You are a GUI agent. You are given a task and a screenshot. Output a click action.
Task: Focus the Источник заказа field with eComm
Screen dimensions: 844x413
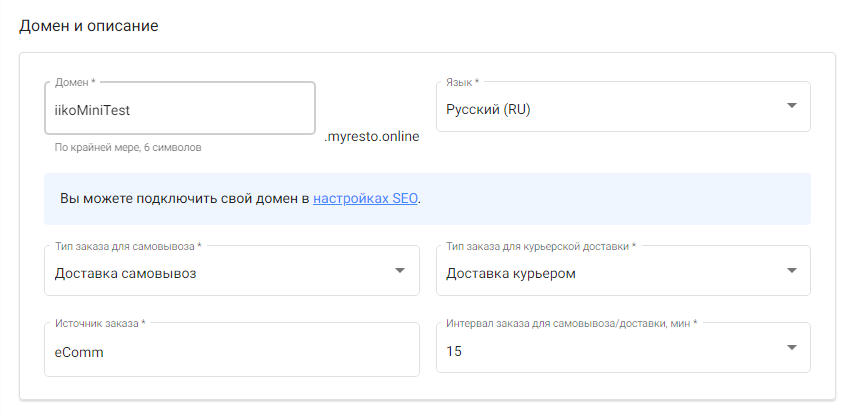231,349
